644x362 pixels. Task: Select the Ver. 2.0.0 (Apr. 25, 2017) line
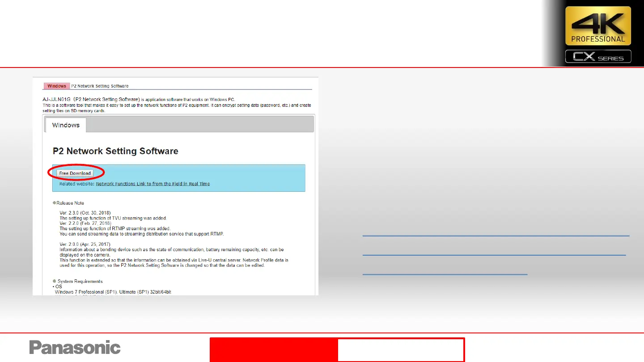[85, 244]
